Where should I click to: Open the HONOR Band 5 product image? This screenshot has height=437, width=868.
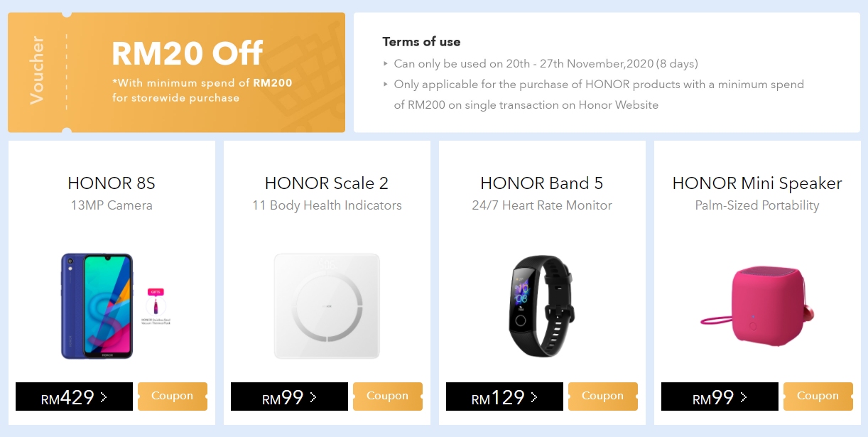pos(542,306)
